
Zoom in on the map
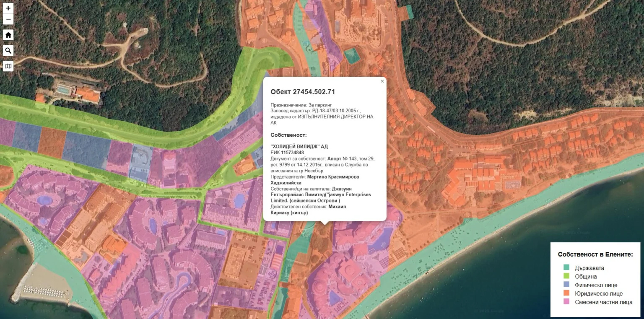tap(8, 8)
